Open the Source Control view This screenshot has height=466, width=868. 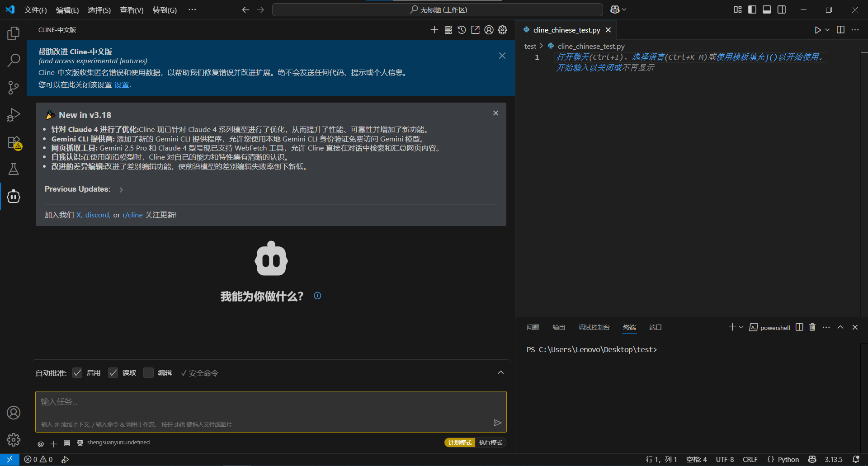tap(14, 87)
